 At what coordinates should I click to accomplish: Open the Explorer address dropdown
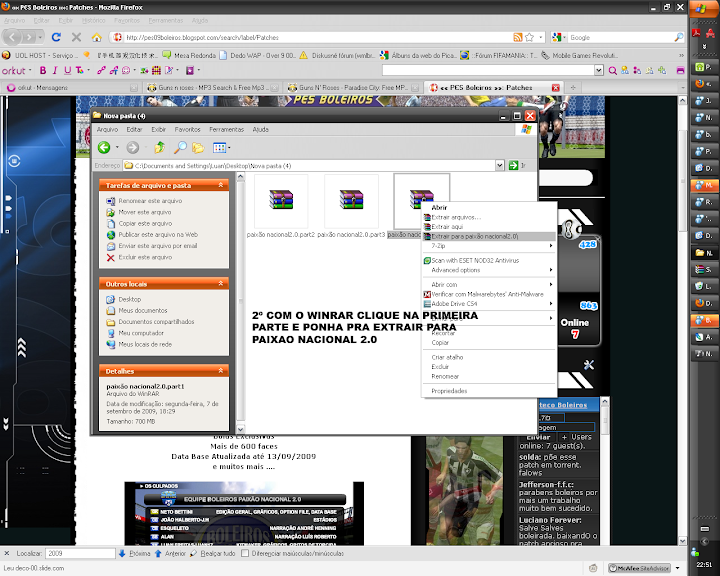tap(500, 165)
